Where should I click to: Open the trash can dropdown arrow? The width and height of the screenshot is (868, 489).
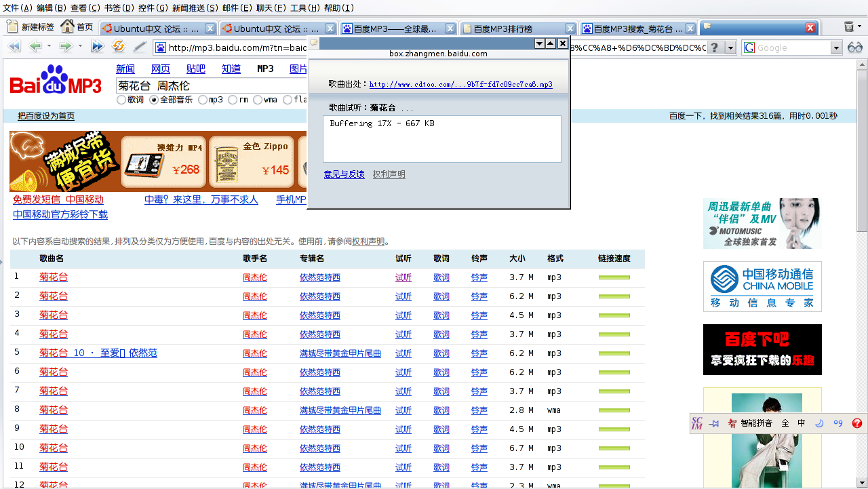[861, 27]
